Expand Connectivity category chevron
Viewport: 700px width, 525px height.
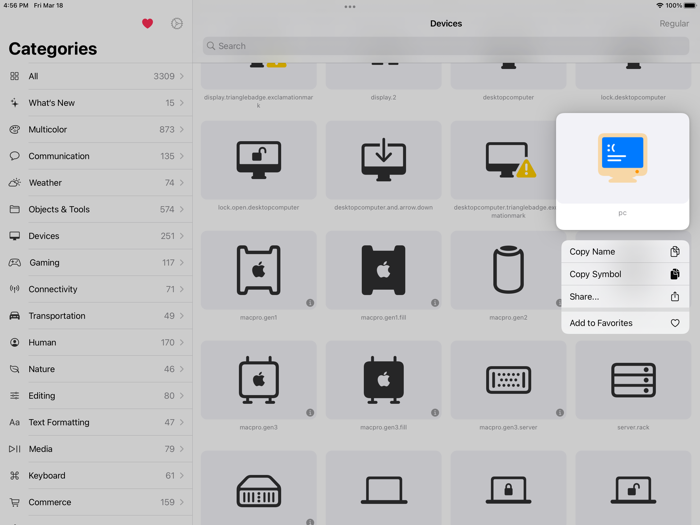(x=182, y=289)
